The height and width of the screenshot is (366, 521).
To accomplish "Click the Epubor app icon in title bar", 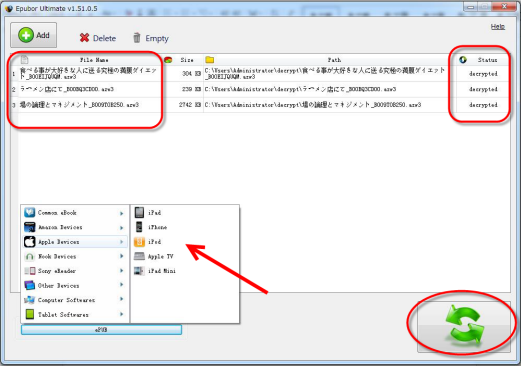I will [x=9, y=9].
